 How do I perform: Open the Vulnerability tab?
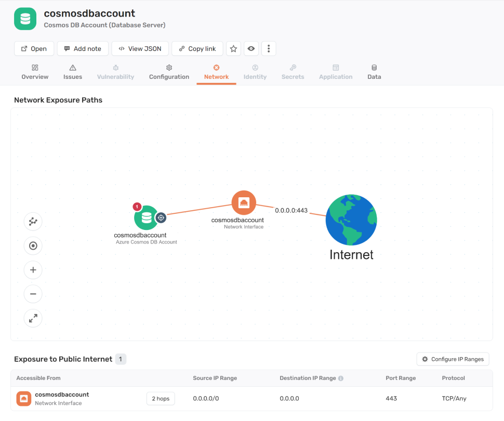(x=116, y=72)
